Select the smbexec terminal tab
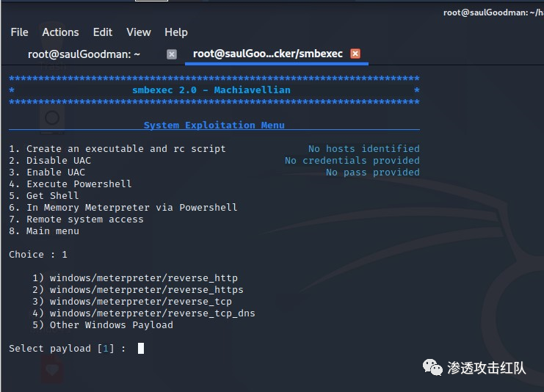Screen dimensions: 544x392 (x=267, y=54)
